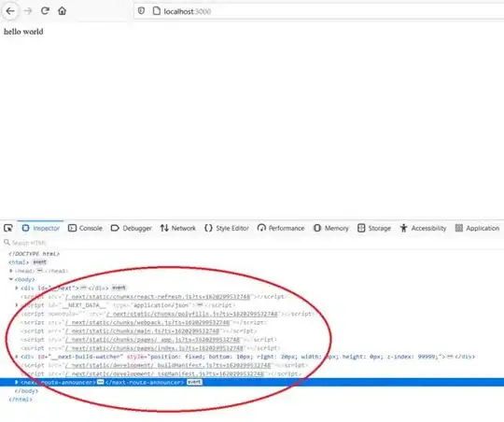Select the DOCTYPE html node
Image resolution: width=504 pixels, height=422 pixels.
coord(35,254)
